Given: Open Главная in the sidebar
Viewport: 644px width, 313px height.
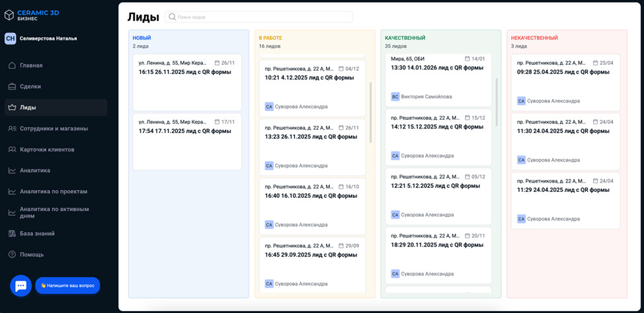Looking at the screenshot, I should [x=56, y=66].
